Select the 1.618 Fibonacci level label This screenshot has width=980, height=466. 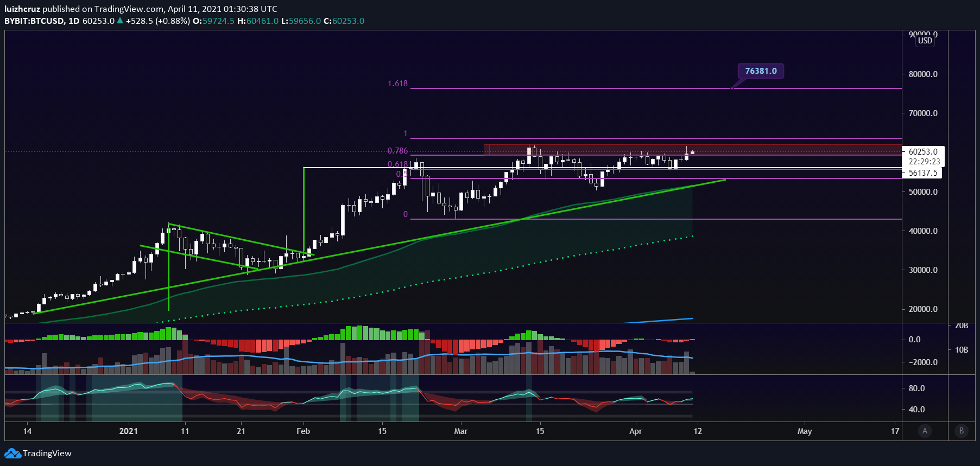pos(397,84)
